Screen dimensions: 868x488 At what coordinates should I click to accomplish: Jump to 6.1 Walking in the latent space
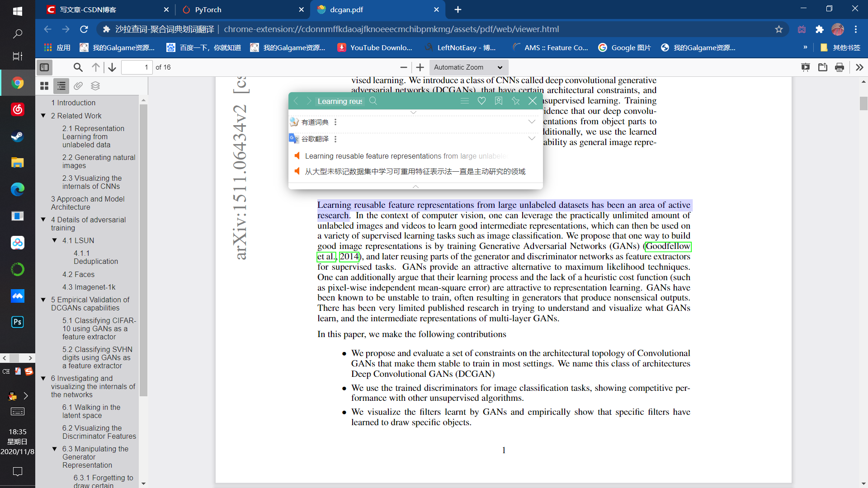click(x=91, y=411)
